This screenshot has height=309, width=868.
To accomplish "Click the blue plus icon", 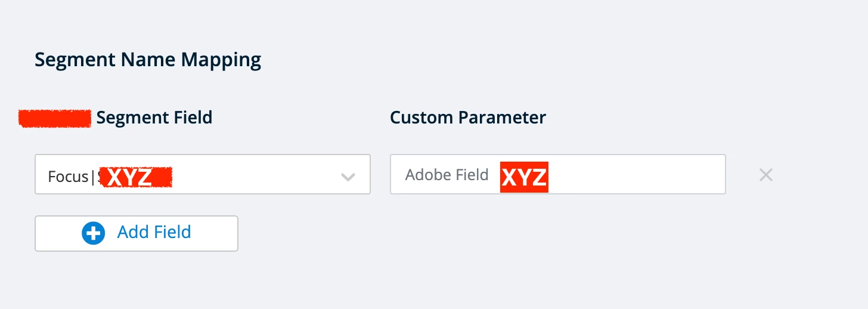I will 93,233.
